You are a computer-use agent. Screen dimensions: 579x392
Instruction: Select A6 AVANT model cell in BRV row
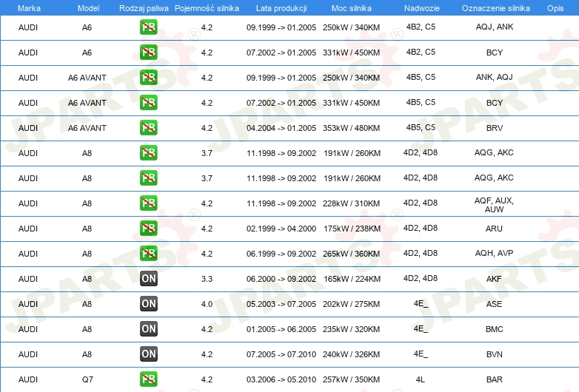[x=87, y=128]
